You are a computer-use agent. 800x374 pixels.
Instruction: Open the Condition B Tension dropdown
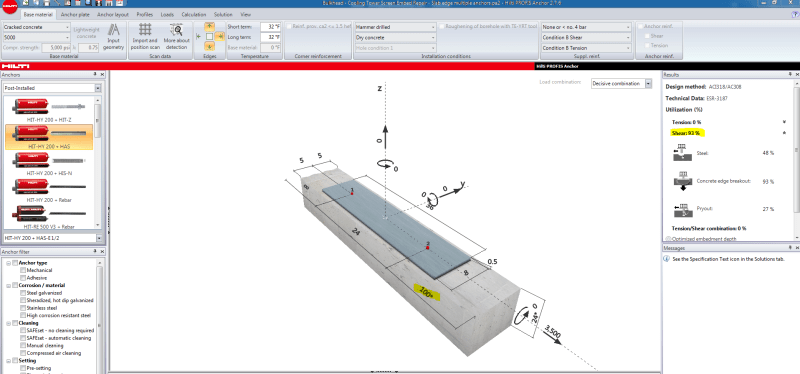[586, 47]
